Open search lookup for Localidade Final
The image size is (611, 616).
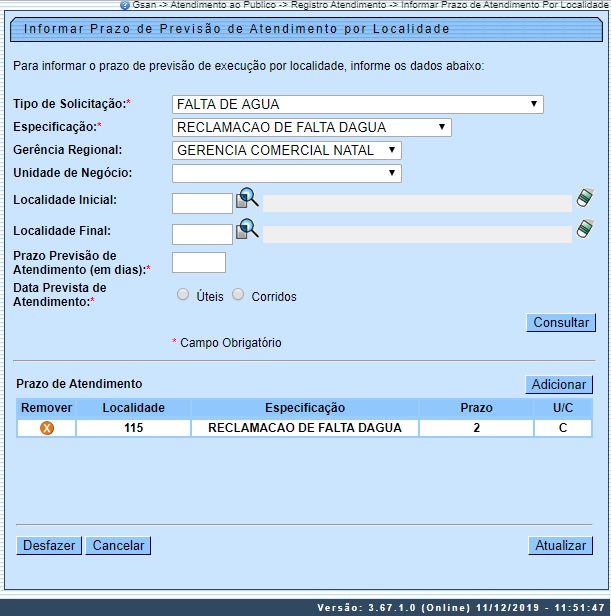(247, 229)
